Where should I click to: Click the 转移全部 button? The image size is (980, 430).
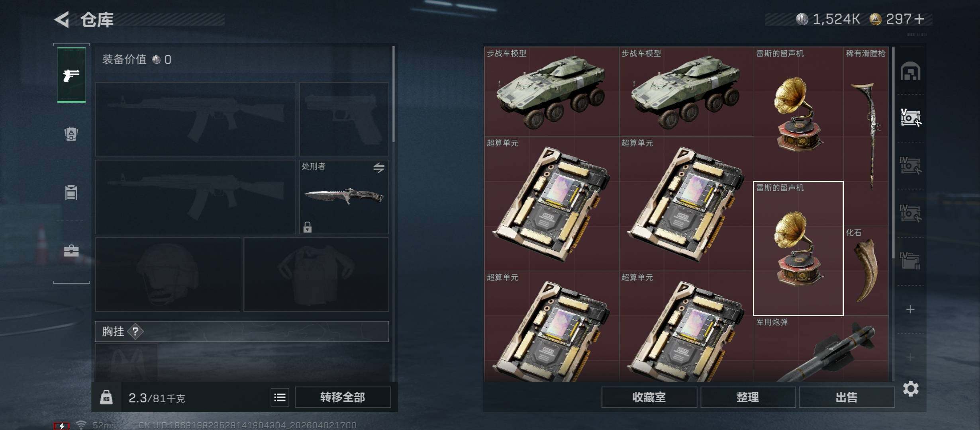click(343, 397)
